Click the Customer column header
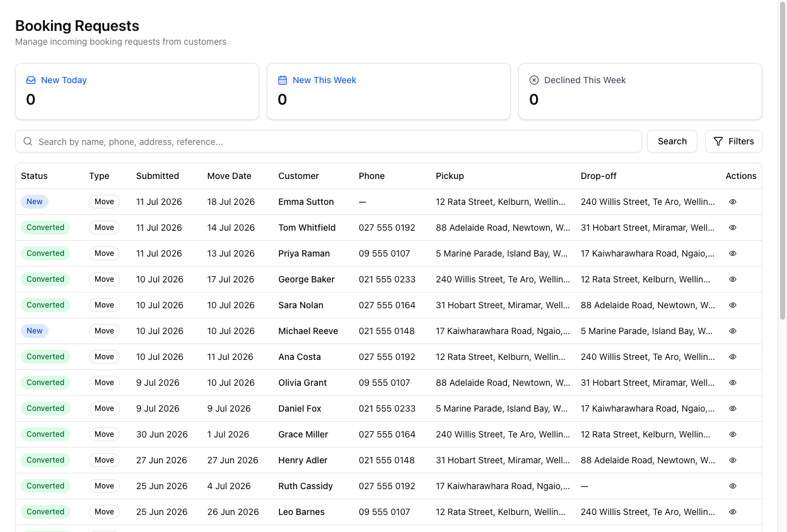The width and height of the screenshot is (787, 532). point(299,176)
